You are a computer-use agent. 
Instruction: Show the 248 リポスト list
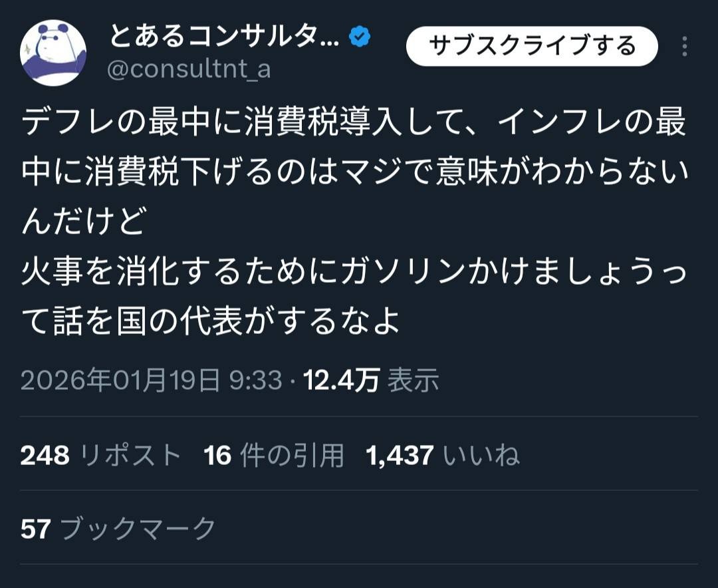tap(101, 456)
